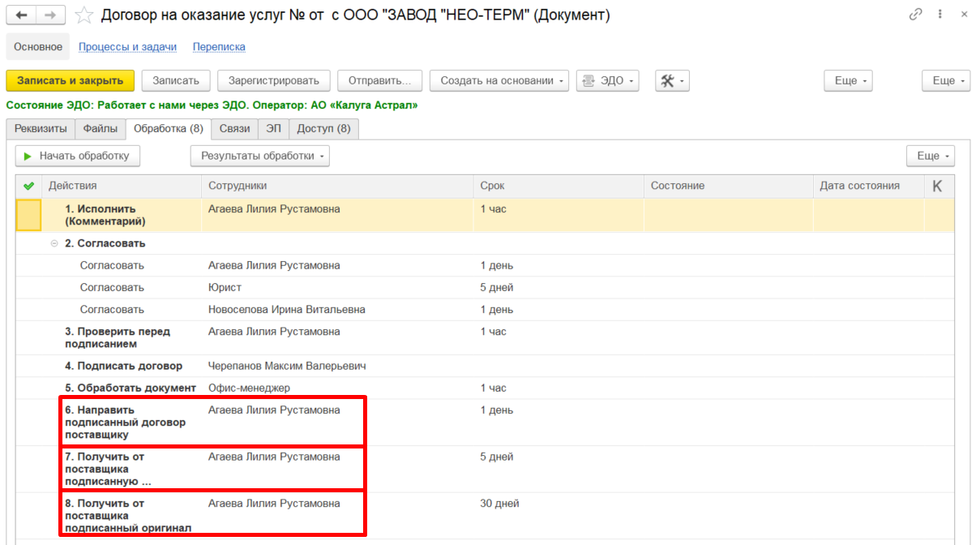Click Записать и закрыть button

point(70,80)
